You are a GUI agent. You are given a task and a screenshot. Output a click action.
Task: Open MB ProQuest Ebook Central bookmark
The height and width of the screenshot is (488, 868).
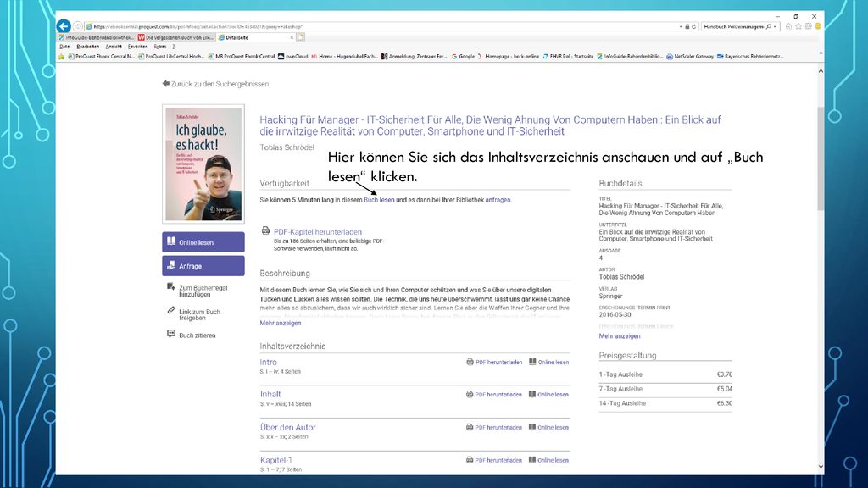pyautogui.click(x=242, y=57)
